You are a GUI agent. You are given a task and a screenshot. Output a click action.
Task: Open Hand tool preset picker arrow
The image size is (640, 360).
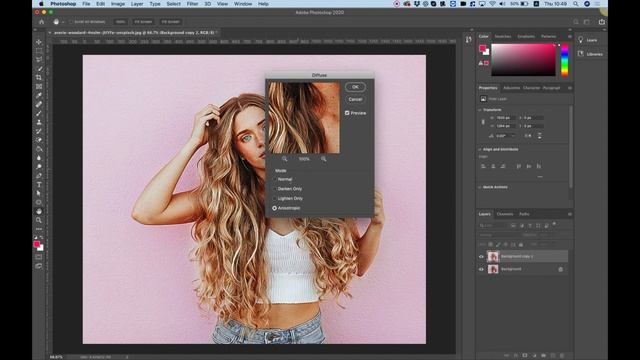[x=63, y=22]
